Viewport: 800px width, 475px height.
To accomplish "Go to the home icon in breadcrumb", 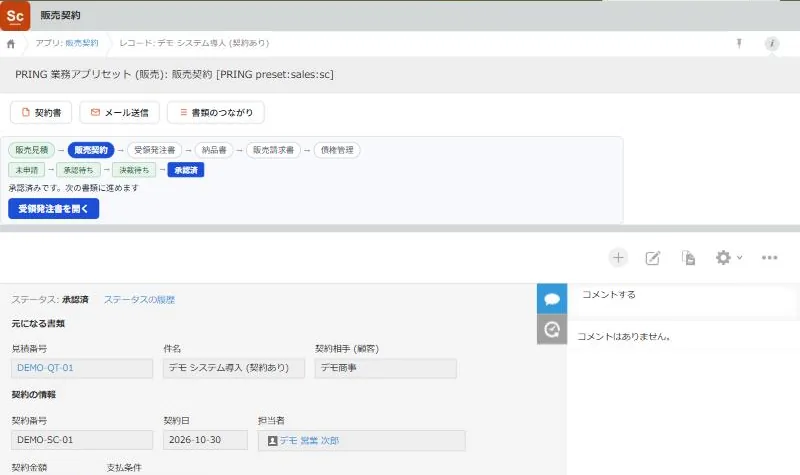I will pyautogui.click(x=11, y=44).
